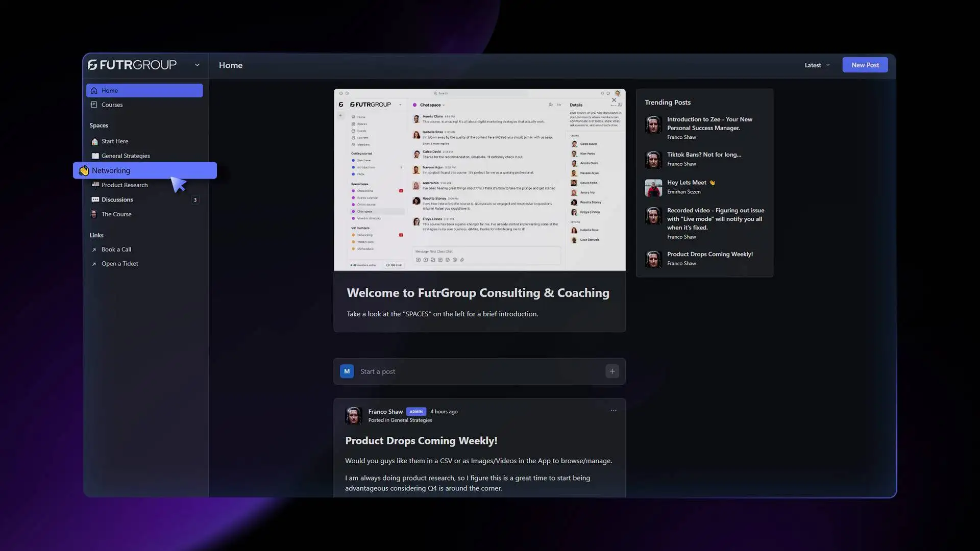Click the New Post button
This screenshot has height=551, width=980.
click(x=865, y=65)
